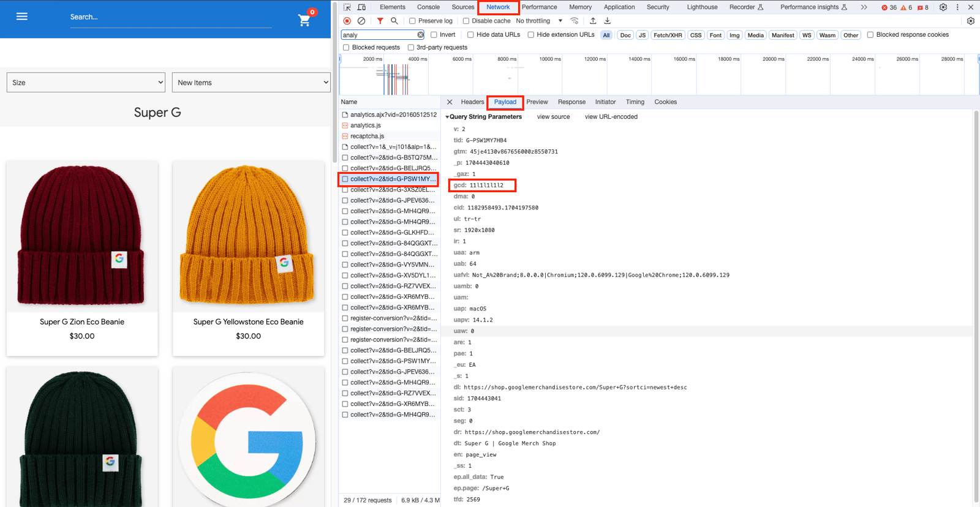Open Super G Zion Eco Beanie product
Viewport: 980px width, 507px height.
(x=82, y=258)
